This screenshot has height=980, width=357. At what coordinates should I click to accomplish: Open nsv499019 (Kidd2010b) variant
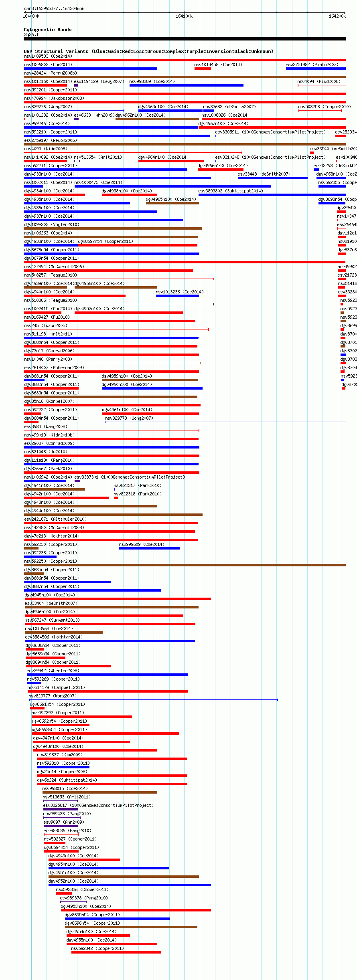click(x=49, y=435)
